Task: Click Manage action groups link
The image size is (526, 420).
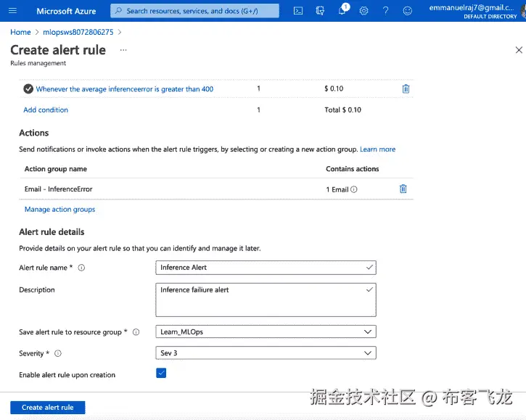Action: [59, 210]
